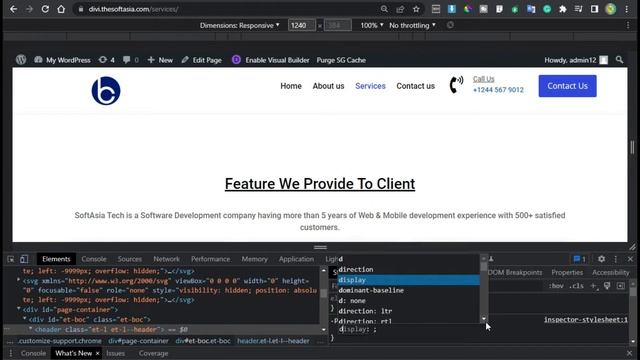Open the Chrome profile avatar
The height and width of the screenshot is (360, 640).
[x=611, y=9]
